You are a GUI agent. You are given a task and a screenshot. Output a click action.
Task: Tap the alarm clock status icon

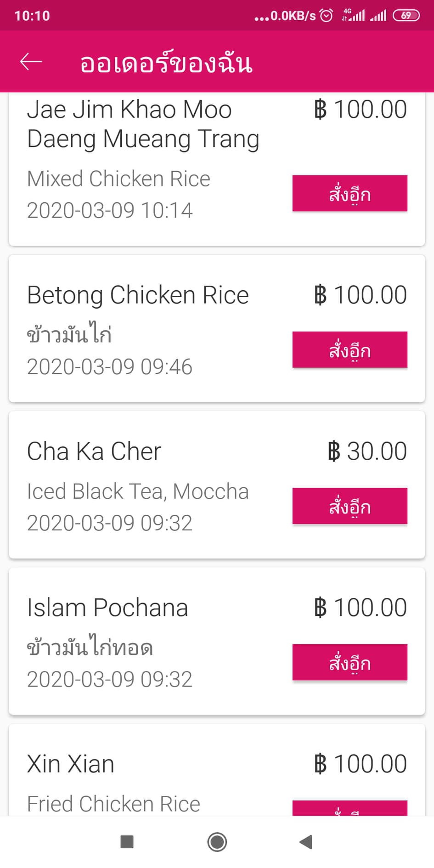(326, 16)
